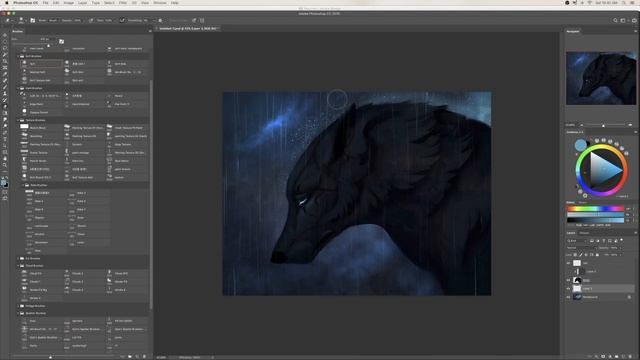This screenshot has width=640, height=360.
Task: Toggle visibility of the Background layer
Action: 568,297
